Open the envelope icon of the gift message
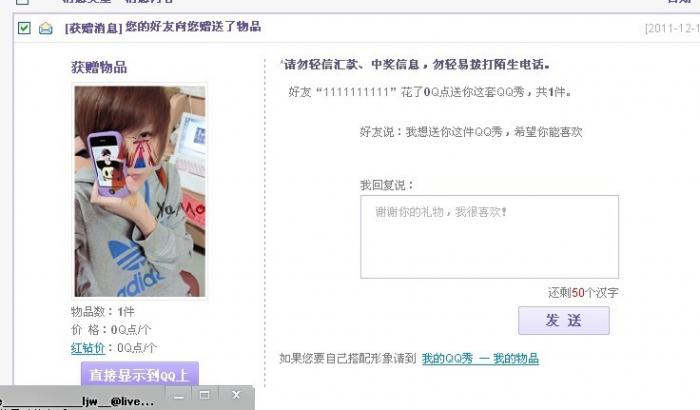Image resolution: width=700 pixels, height=410 pixels. (46, 29)
